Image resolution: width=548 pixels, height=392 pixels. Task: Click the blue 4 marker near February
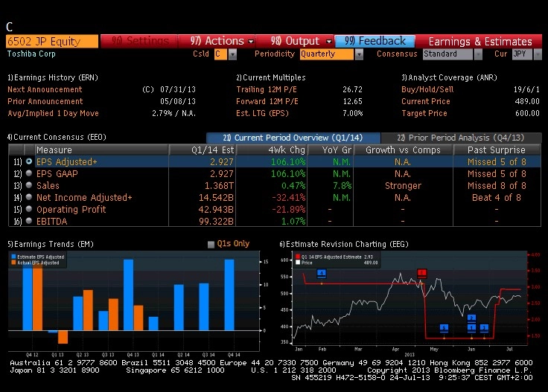point(322,273)
